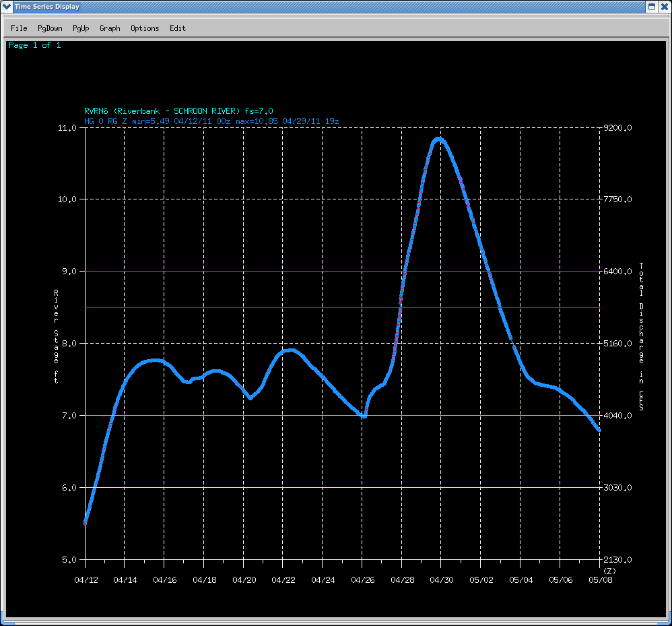The width and height of the screenshot is (672, 626).
Task: Click the 5160.0 discharge axis label
Action: [617, 344]
